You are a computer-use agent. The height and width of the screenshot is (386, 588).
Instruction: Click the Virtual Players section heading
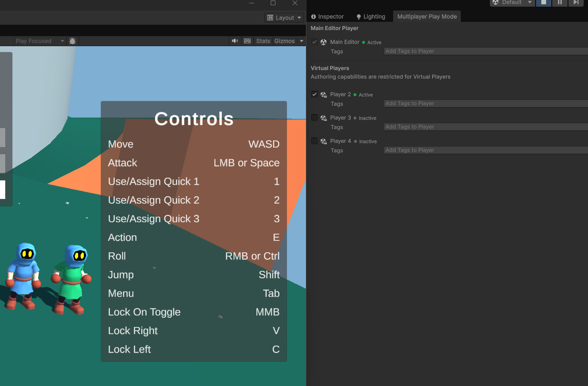coord(330,69)
